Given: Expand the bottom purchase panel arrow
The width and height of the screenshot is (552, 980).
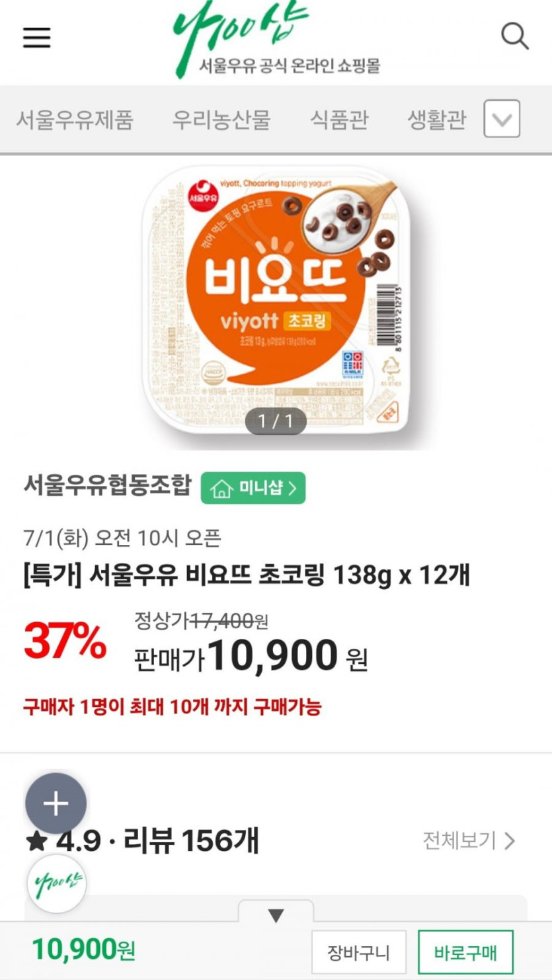Looking at the screenshot, I should (x=276, y=915).
